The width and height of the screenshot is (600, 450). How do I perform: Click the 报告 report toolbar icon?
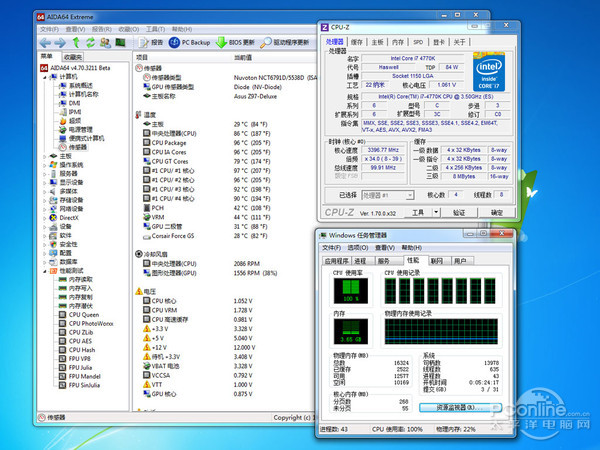coord(141,43)
